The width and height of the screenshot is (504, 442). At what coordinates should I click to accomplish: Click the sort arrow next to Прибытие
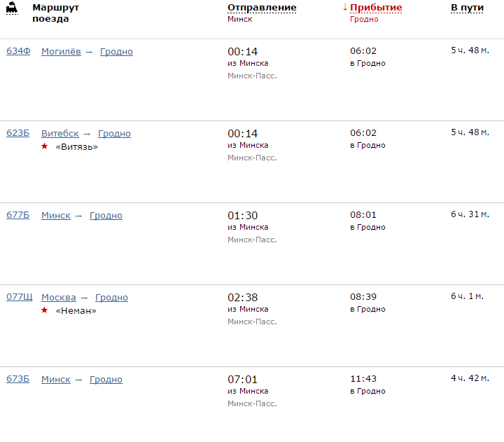tap(345, 7)
